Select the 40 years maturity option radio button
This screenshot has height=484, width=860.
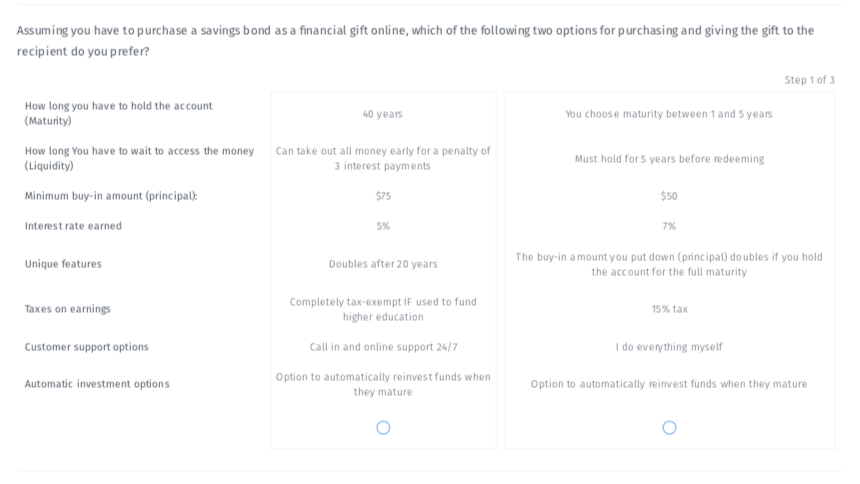coord(383,428)
